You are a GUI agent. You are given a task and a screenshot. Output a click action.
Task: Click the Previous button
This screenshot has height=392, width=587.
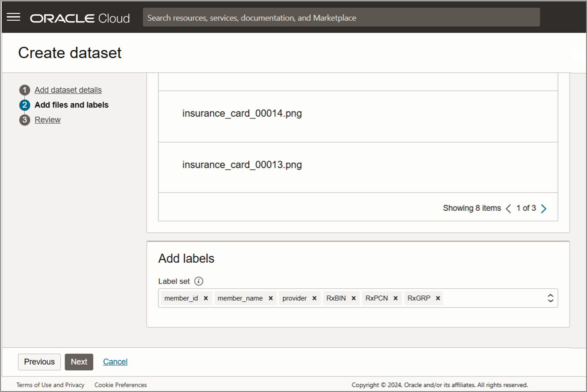click(39, 362)
